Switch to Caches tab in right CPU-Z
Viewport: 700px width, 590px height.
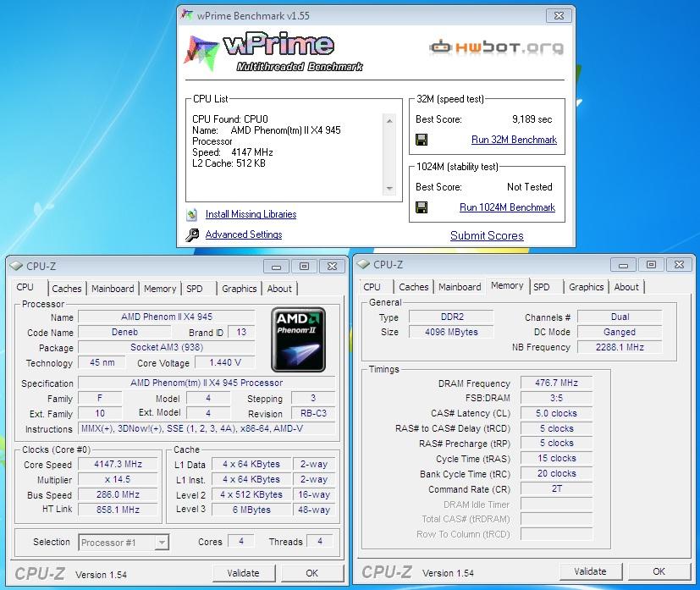(413, 287)
